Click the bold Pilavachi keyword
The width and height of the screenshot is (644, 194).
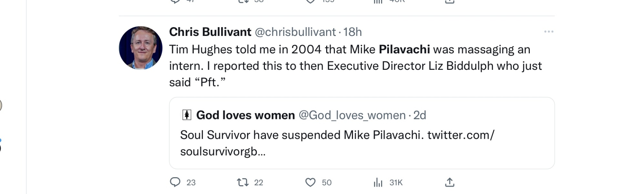[x=404, y=49]
